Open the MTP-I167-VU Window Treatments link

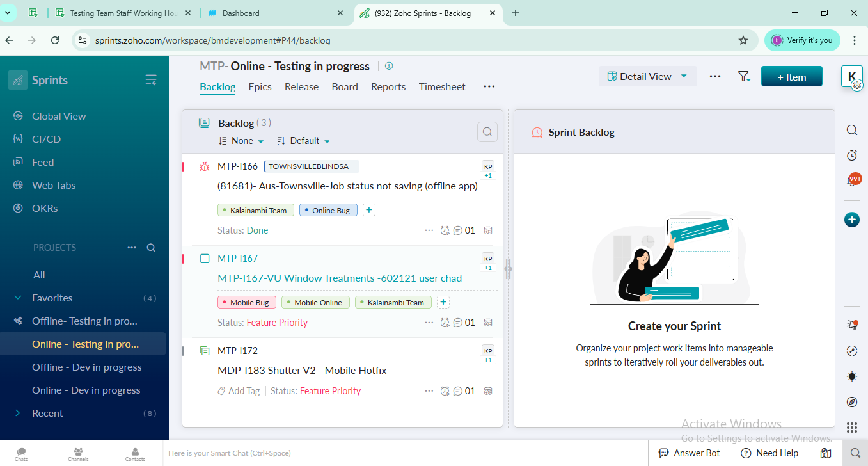(340, 278)
